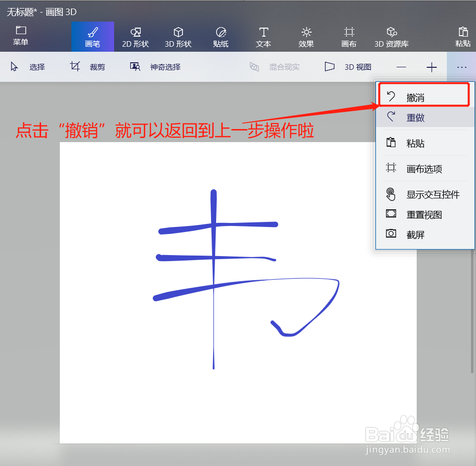Select the 画笔 (Brushes) tool
Screen dimensions: 476x466
92,37
